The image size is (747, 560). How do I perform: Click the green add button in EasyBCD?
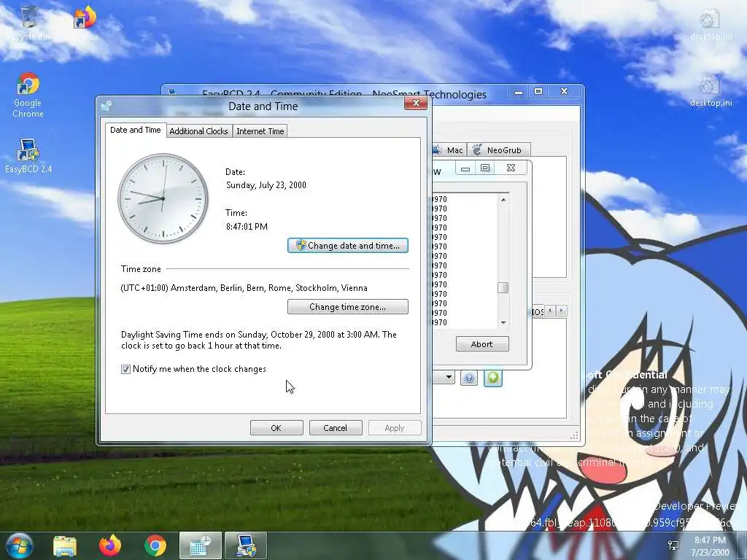pos(493,378)
